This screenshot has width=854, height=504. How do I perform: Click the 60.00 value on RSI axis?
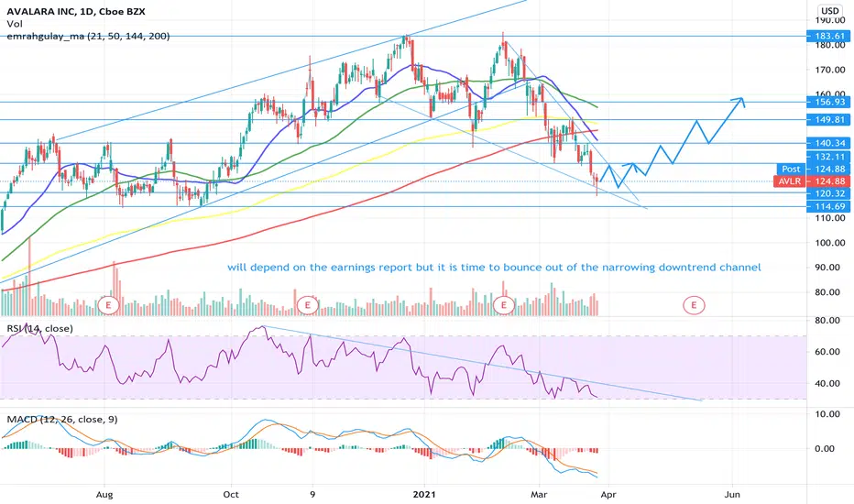[827, 352]
